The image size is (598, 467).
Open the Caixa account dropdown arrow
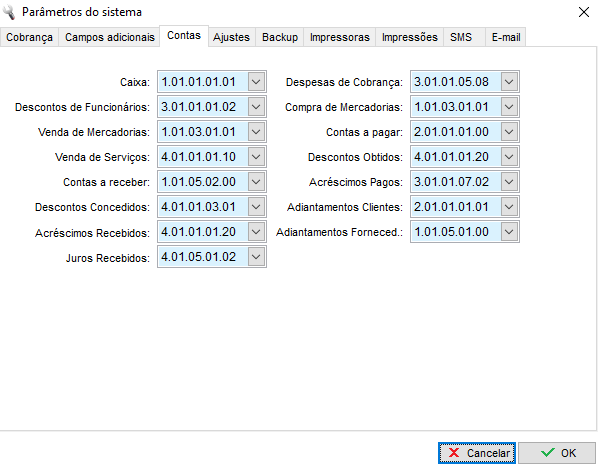[x=256, y=82]
